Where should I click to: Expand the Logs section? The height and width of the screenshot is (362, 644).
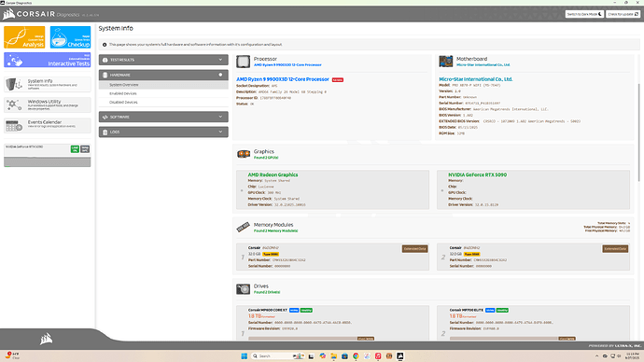point(163,132)
